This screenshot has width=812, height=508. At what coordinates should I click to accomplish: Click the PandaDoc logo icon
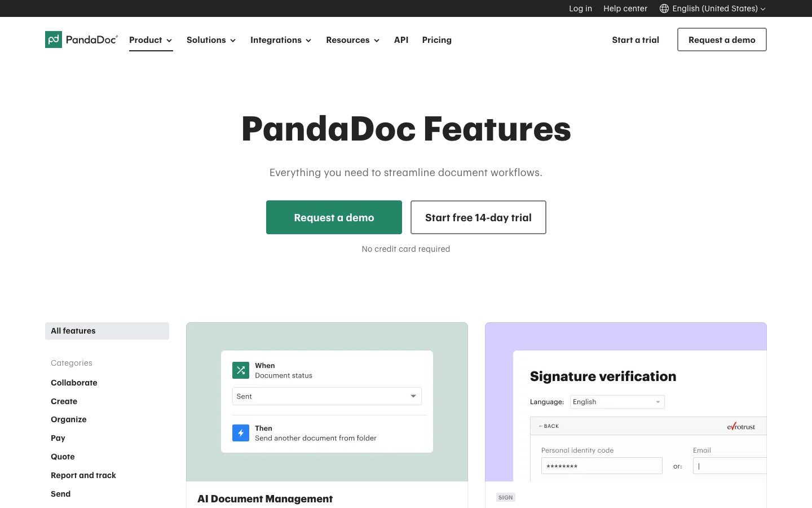coord(54,40)
